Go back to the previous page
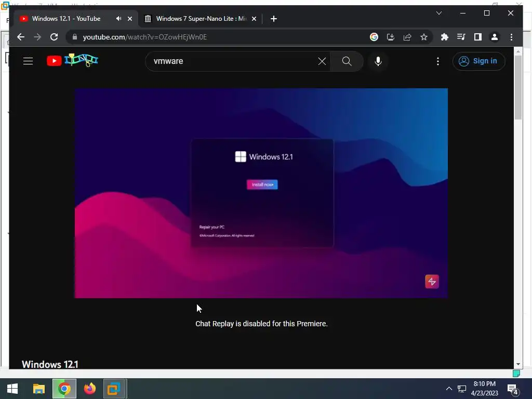 pyautogui.click(x=21, y=37)
